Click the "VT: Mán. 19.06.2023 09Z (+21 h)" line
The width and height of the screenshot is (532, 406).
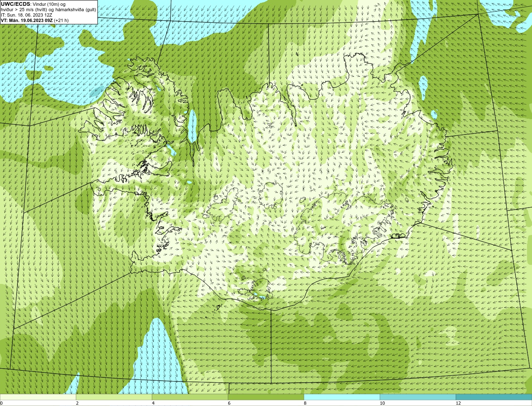click(x=35, y=20)
